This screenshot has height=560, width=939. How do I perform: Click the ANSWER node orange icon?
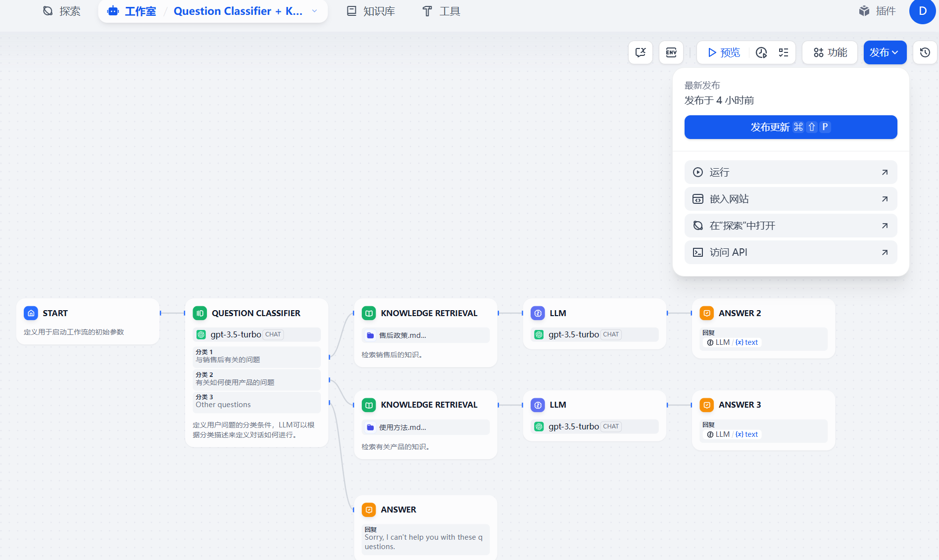pyautogui.click(x=369, y=510)
